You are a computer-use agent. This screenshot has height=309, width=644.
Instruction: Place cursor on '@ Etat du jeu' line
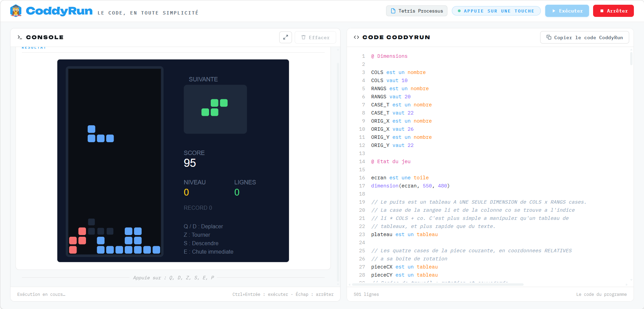tap(391, 161)
